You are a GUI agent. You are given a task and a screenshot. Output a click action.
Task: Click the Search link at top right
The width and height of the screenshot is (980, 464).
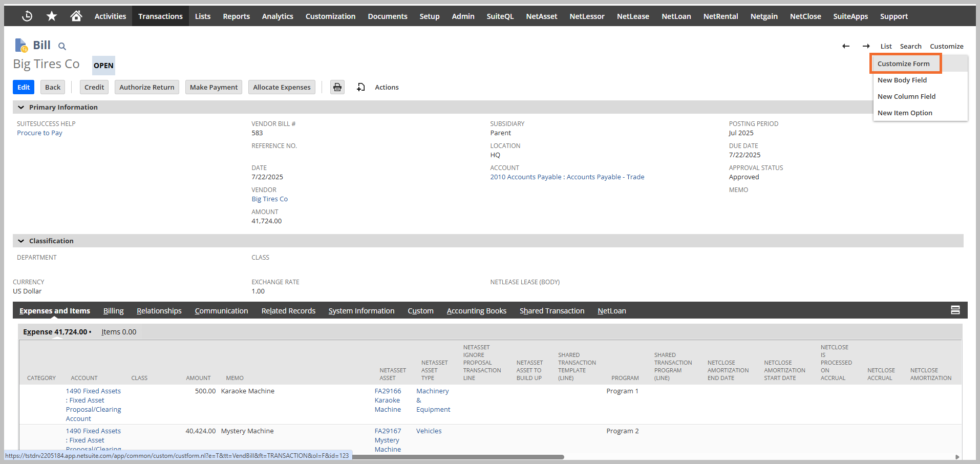click(x=910, y=46)
